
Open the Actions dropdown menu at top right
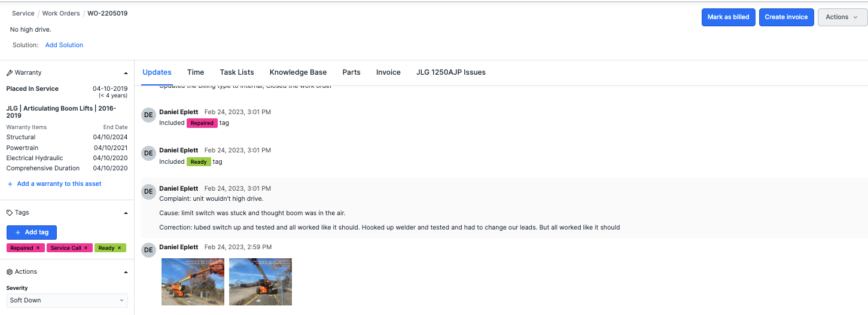pyautogui.click(x=842, y=17)
